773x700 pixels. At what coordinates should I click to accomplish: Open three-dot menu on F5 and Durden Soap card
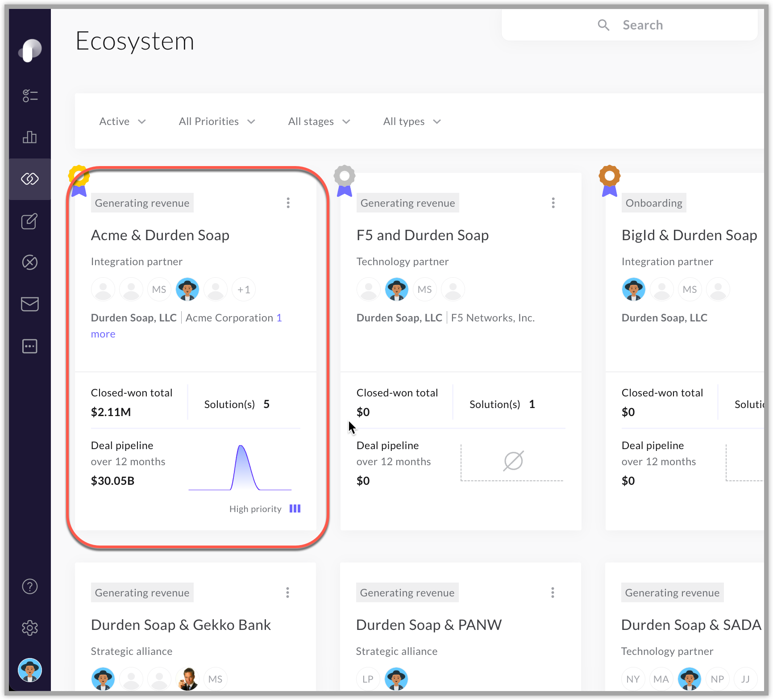553,203
